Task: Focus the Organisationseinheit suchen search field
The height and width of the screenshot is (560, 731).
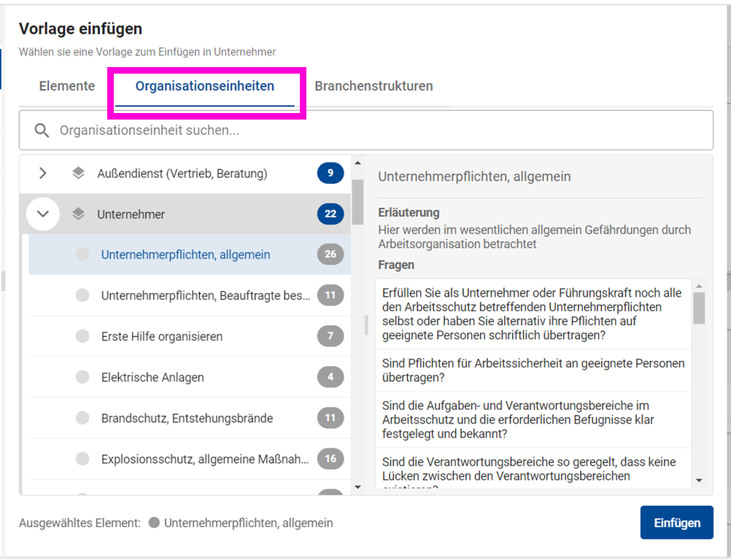Action: pos(379,131)
